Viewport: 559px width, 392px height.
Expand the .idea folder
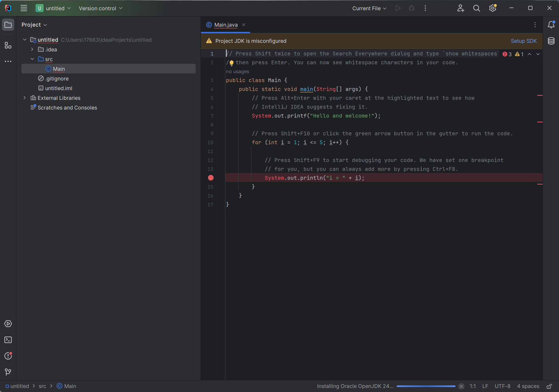click(32, 50)
